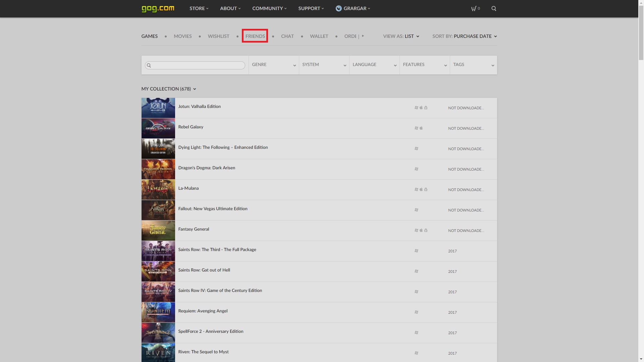644x362 pixels.
Task: Open La-Mulana title
Action: click(188, 188)
